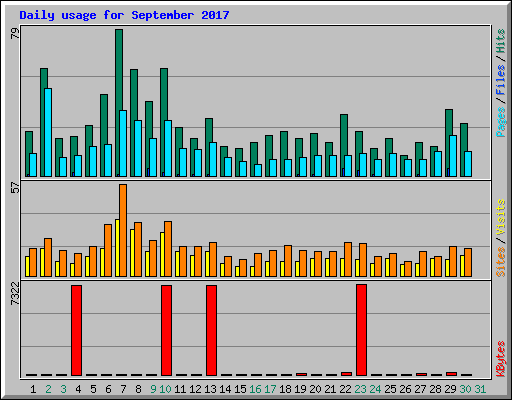Click the tall orange Visits bar on day 7
The image size is (512, 400).
point(123,230)
